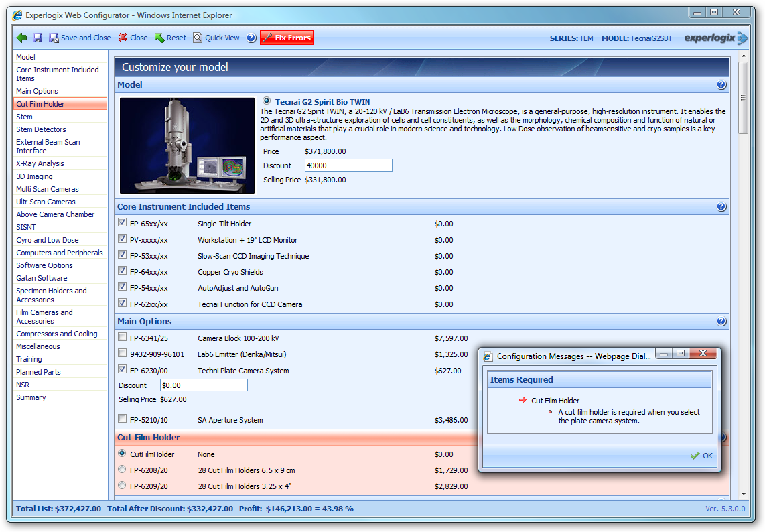Click the Reset toolbar button
The image size is (765, 532).
coord(170,38)
